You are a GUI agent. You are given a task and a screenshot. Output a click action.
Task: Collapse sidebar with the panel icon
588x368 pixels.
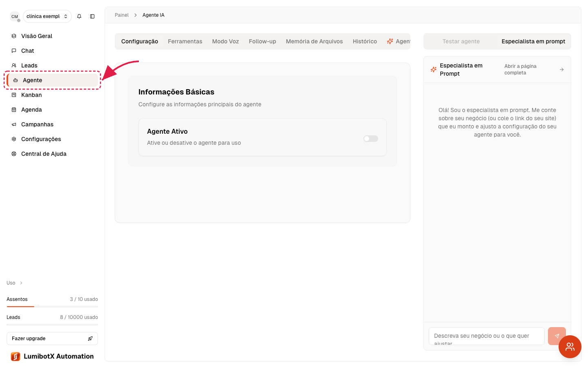tap(92, 16)
